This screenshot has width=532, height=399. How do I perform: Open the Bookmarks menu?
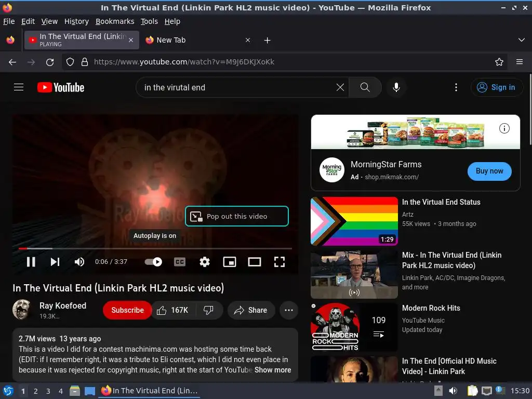(115, 21)
